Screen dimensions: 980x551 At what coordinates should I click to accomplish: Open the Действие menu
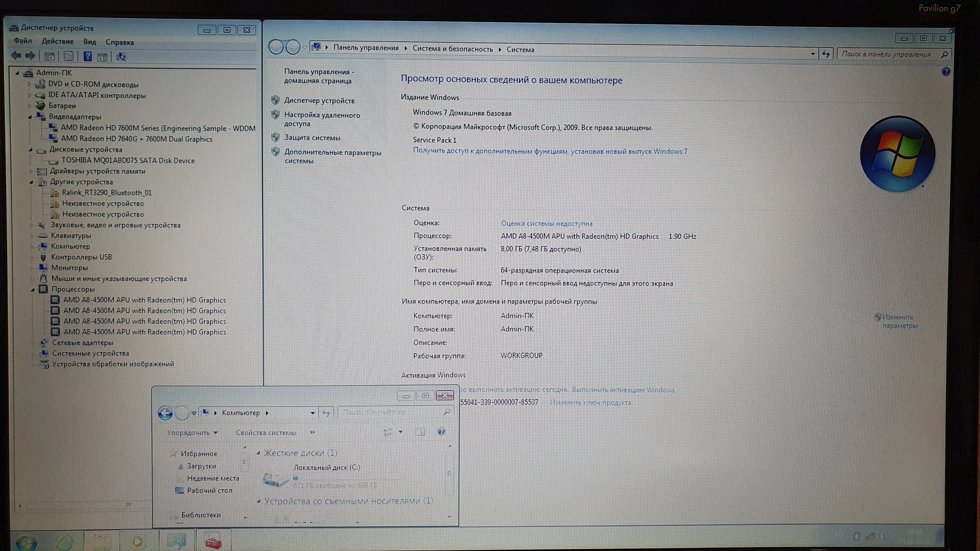(57, 42)
